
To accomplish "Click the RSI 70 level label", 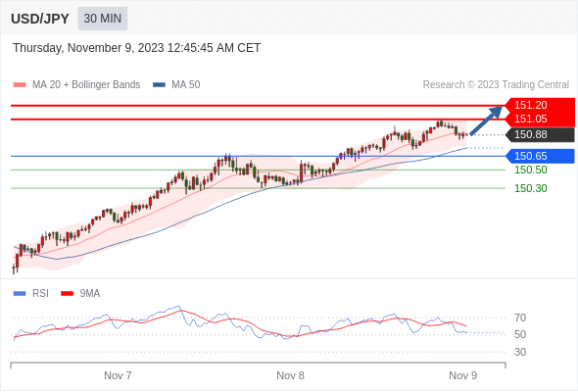I will click(520, 318).
